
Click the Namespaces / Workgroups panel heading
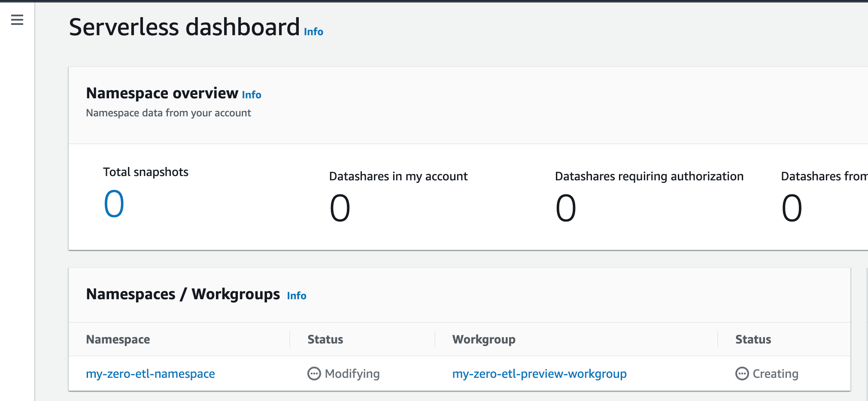tap(183, 295)
